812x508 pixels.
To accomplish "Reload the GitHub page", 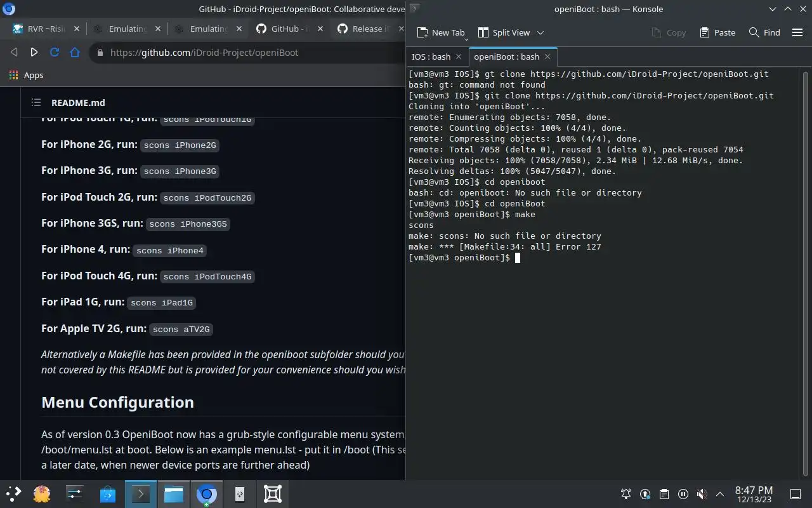I will tap(55, 53).
